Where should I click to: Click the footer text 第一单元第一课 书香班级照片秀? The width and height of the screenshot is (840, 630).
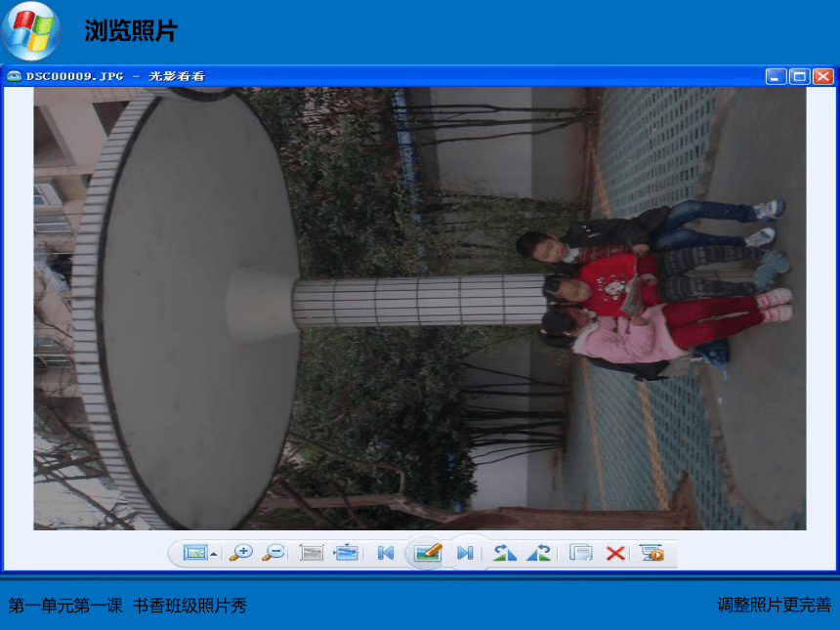[128, 606]
